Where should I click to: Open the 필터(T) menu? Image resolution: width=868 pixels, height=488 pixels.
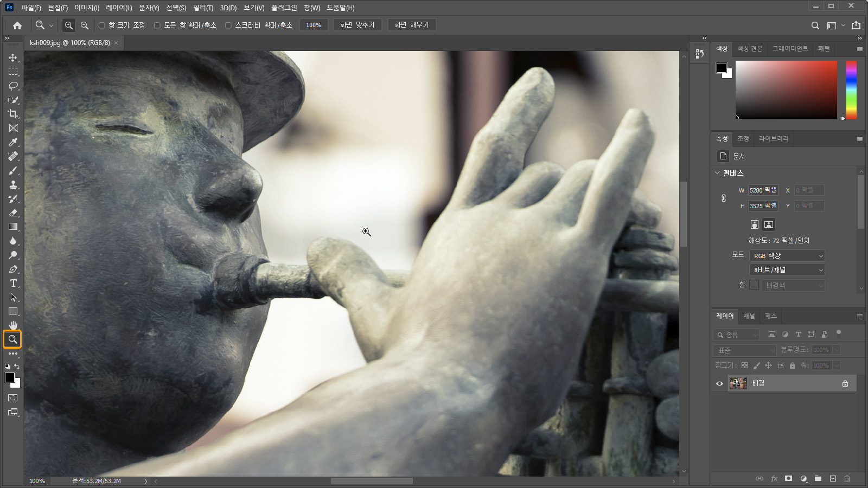[203, 8]
